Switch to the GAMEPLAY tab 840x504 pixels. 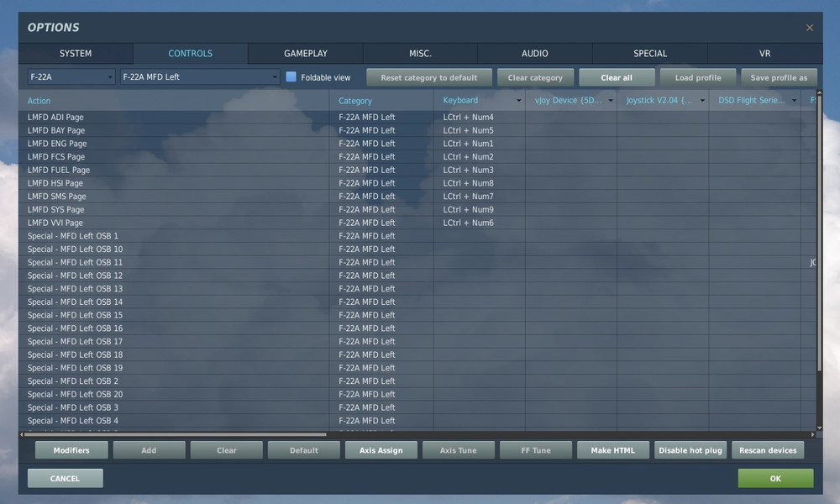pos(306,54)
